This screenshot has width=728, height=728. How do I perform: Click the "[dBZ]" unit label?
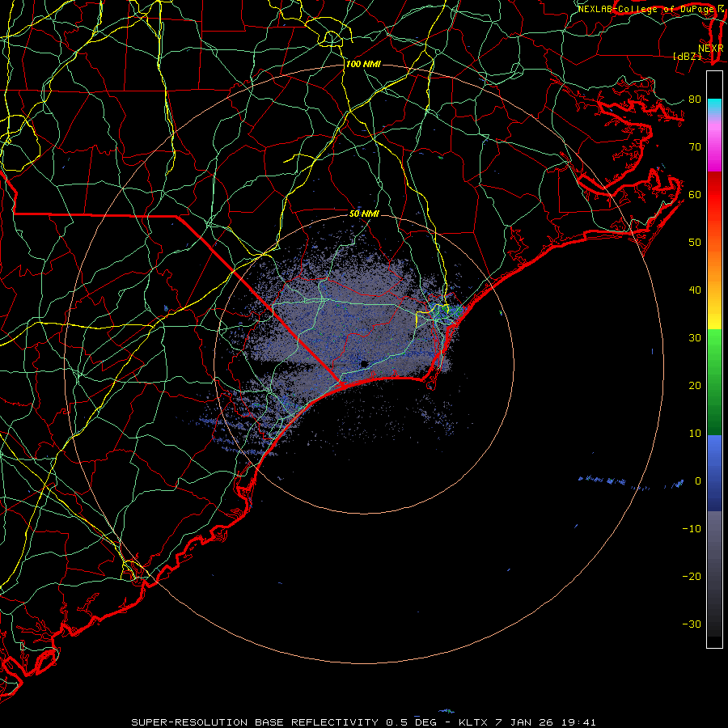[x=687, y=57]
